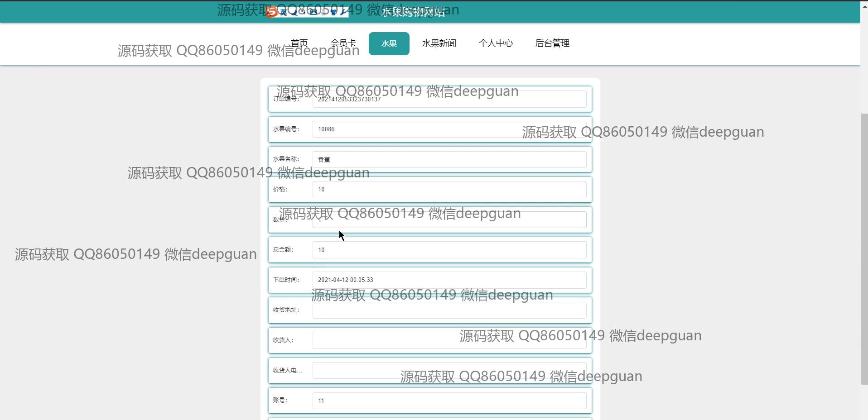Select the 水果 navigation tab
This screenshot has height=420, width=868.
(389, 43)
